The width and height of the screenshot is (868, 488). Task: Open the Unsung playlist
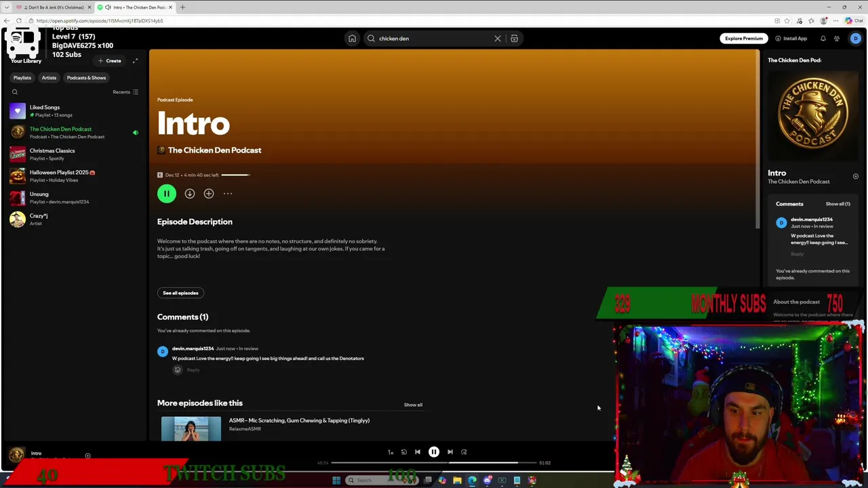coord(75,197)
